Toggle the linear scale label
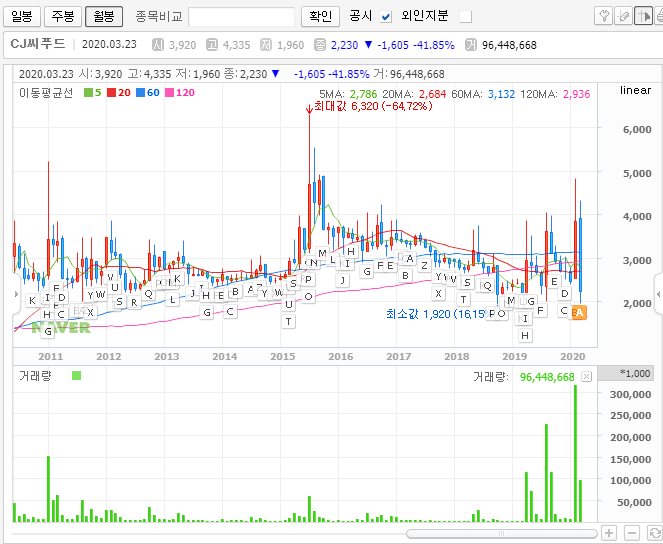This screenshot has width=663, height=544. 635,90
